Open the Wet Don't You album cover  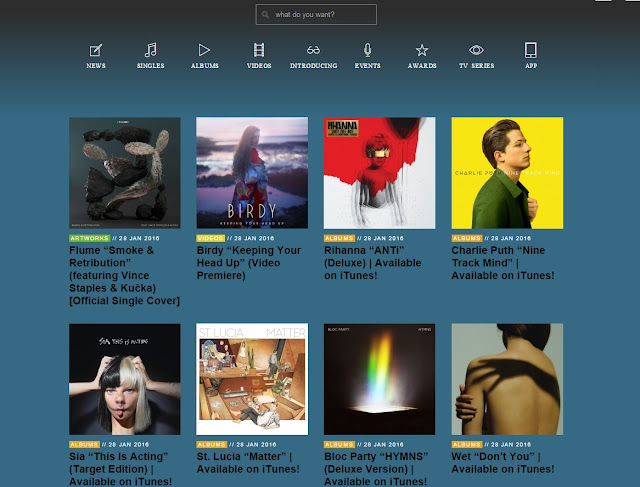pos(507,379)
